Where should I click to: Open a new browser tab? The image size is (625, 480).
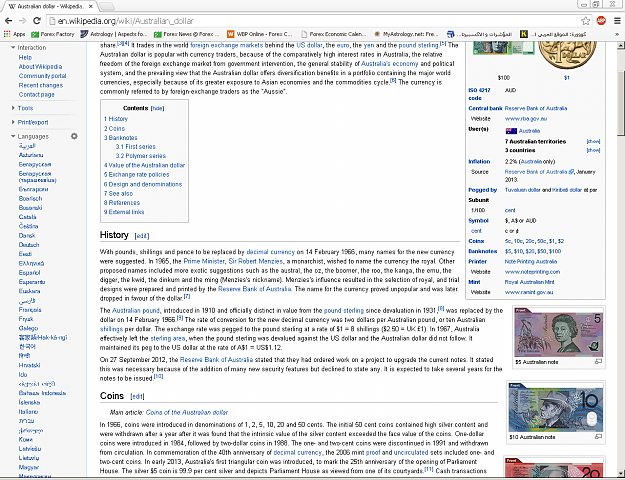click(106, 6)
